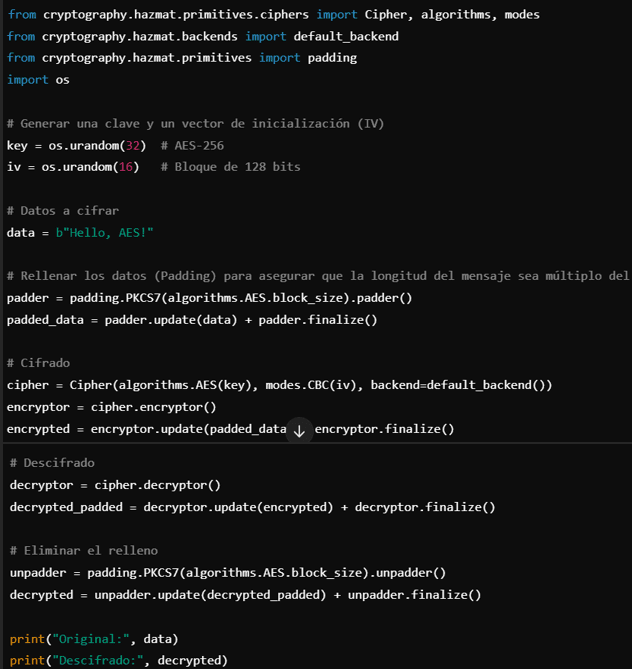Click the line 'cipher = Cipher(algorithms.AES(key)...'
This screenshot has height=669, width=632.
(280, 385)
